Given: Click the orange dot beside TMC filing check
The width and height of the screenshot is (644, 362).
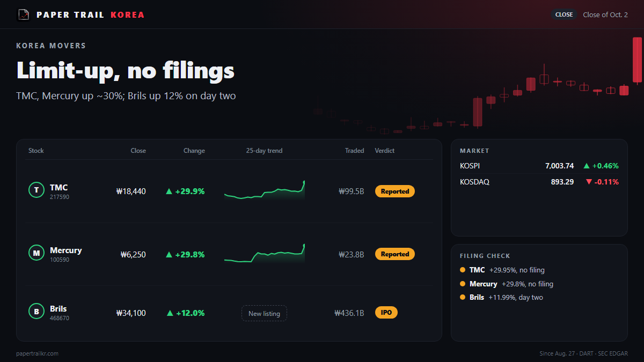Looking at the screenshot, I should click(x=463, y=270).
